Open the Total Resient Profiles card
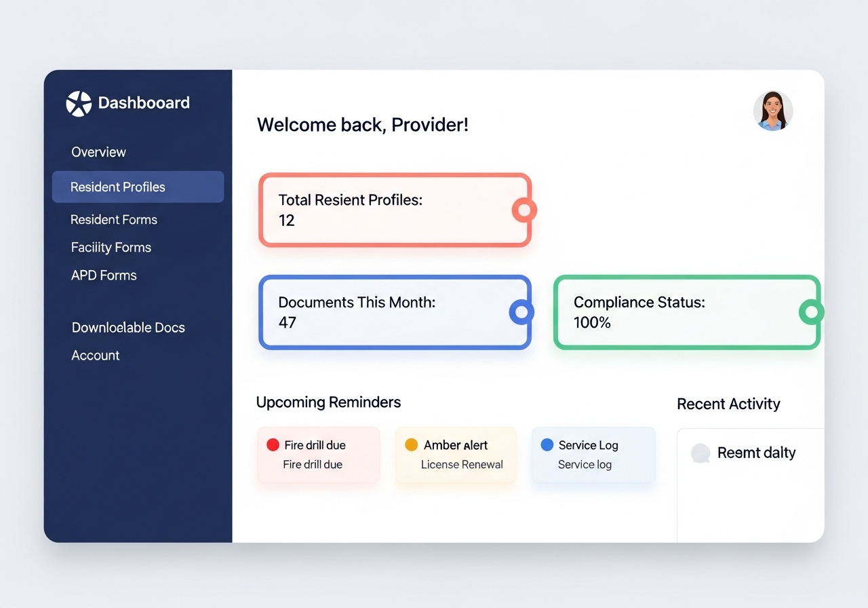Screen dimensions: 868x608 tap(395, 210)
